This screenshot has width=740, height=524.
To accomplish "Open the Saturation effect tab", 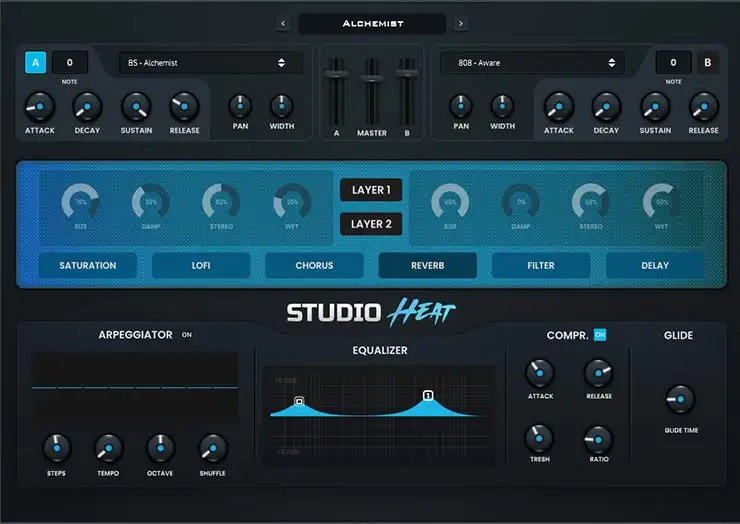I will point(88,265).
